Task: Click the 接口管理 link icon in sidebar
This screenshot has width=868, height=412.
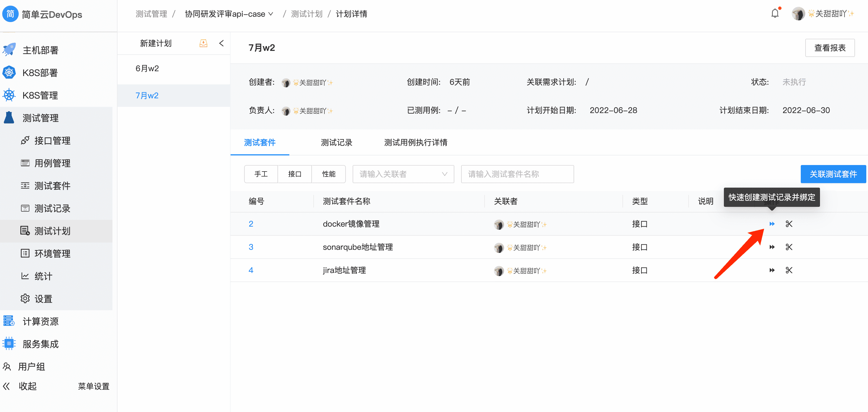Action: [x=25, y=140]
